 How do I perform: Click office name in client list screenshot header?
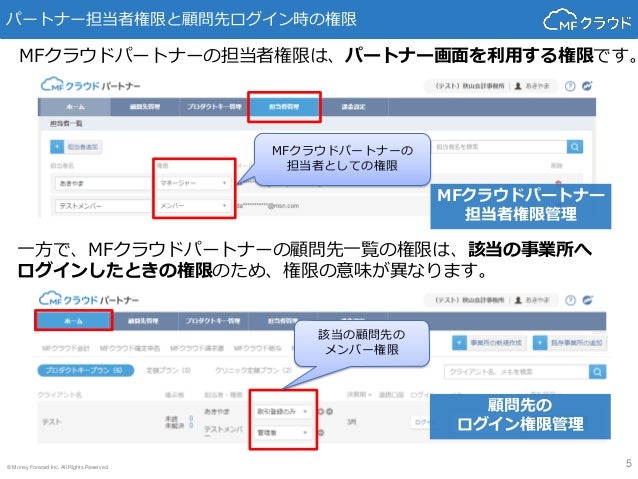[x=470, y=300]
